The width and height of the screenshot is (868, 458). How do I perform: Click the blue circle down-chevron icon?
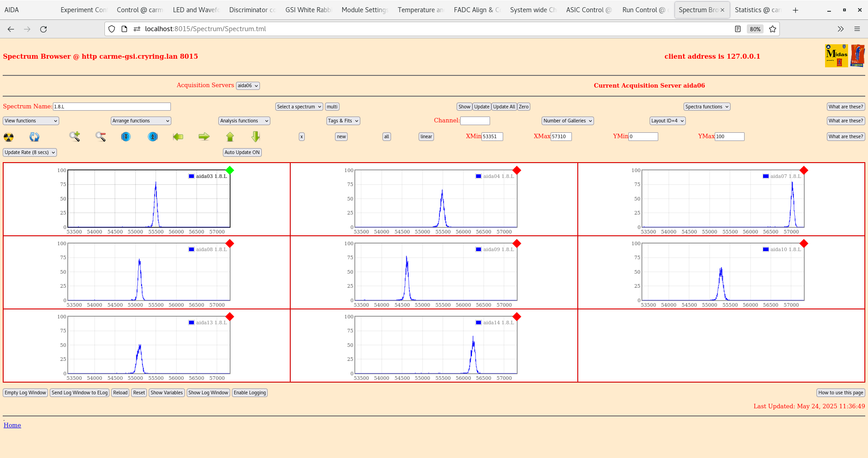click(x=126, y=136)
